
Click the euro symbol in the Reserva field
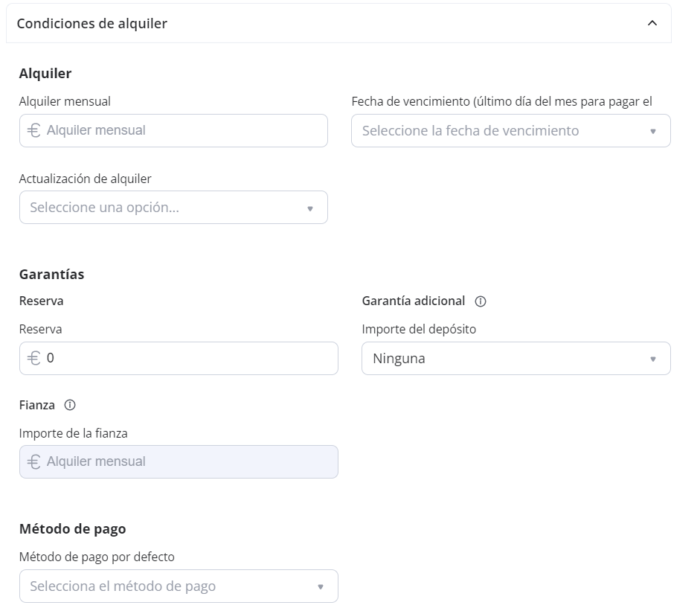[34, 358]
